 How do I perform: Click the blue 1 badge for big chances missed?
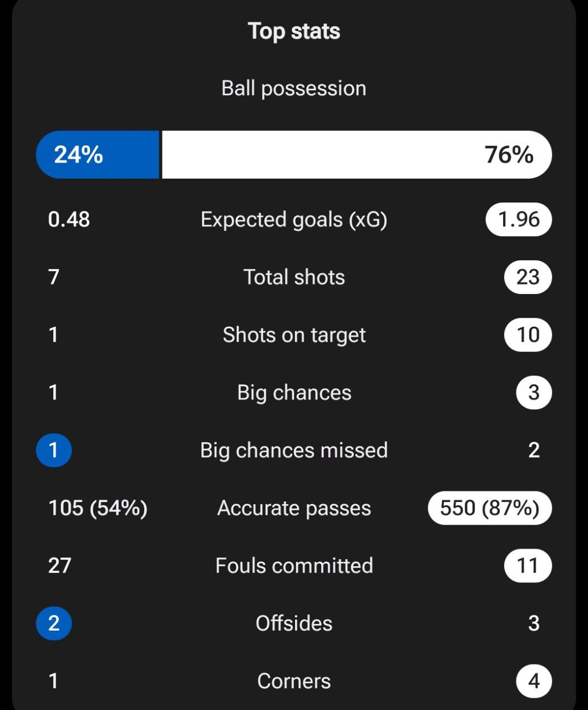[54, 450]
